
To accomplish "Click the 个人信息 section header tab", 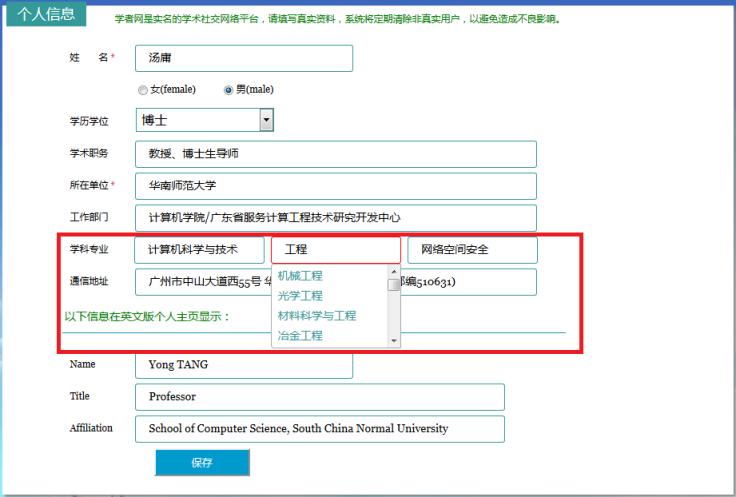I will click(x=46, y=14).
